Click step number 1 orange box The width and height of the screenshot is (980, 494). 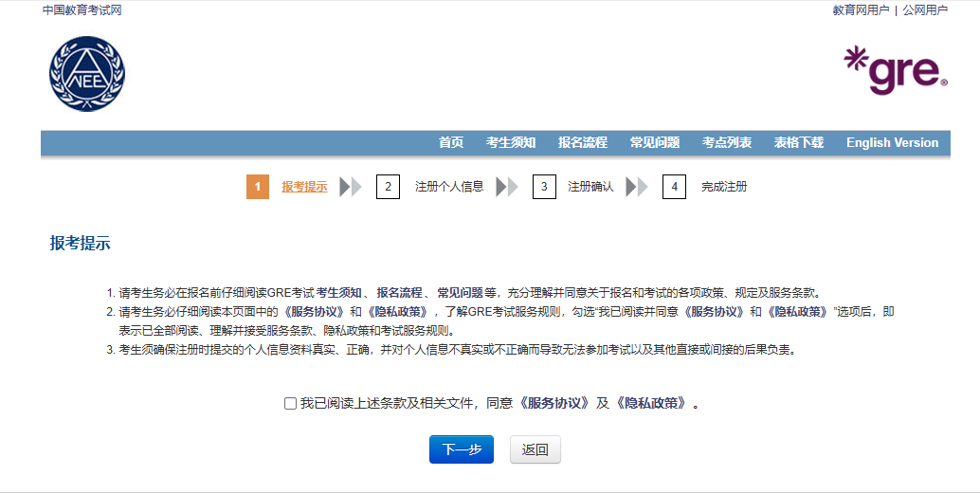(258, 187)
